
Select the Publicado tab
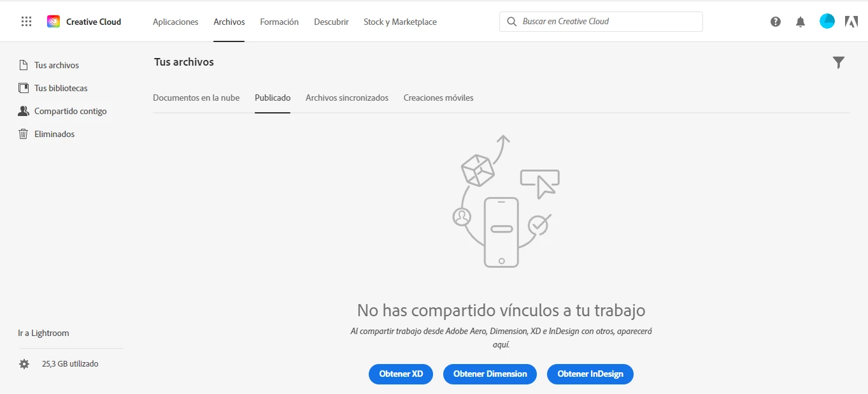click(x=273, y=98)
